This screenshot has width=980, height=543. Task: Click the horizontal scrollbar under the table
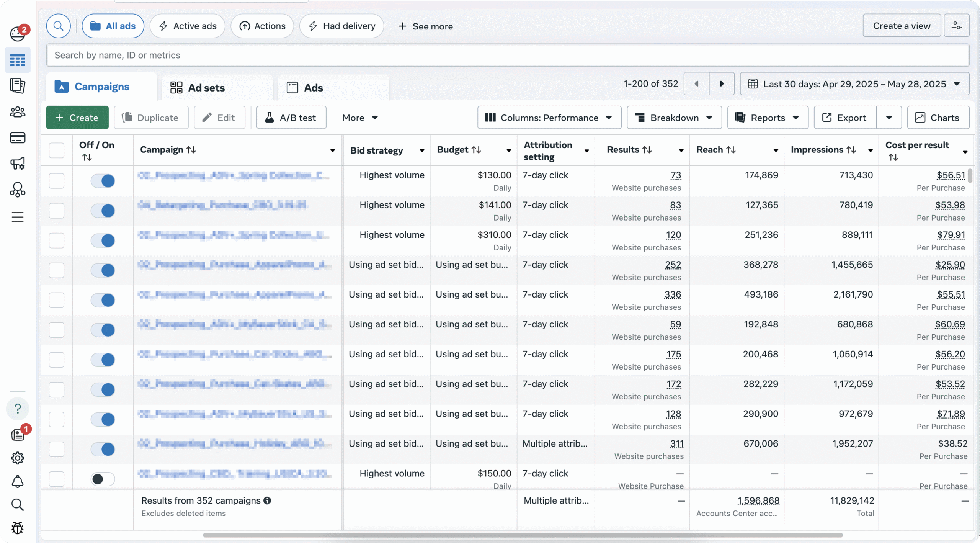click(523, 535)
